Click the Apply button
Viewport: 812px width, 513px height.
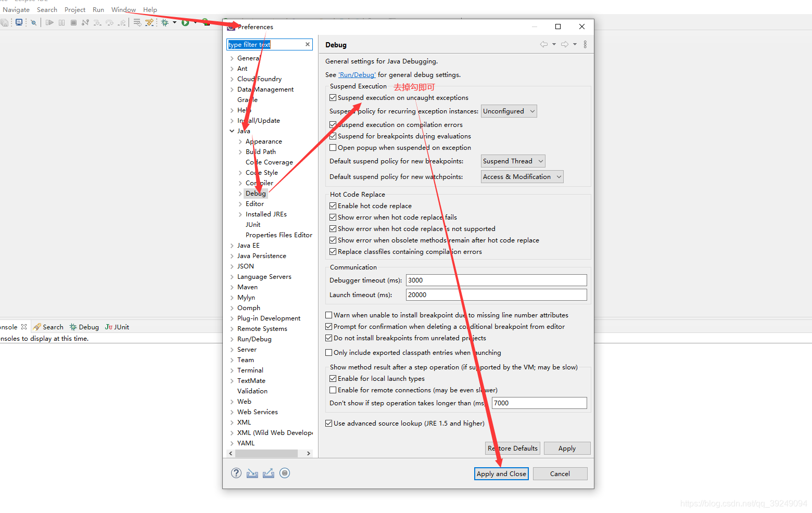(567, 448)
